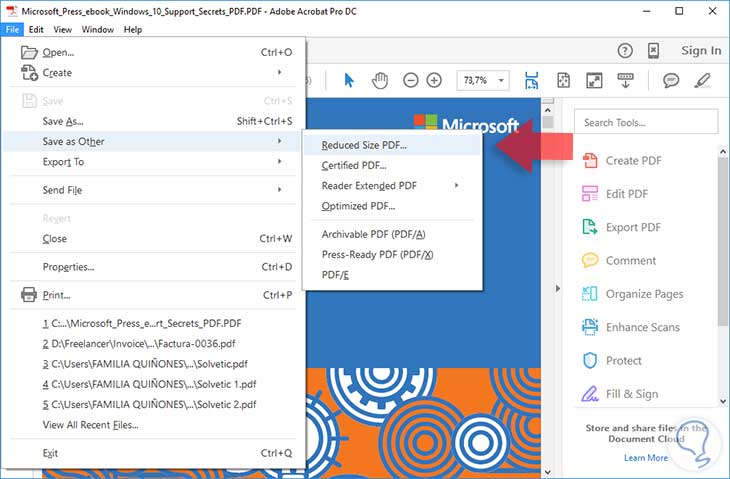Viewport: 730px width, 479px height.
Task: Open the Edit menu
Action: click(x=36, y=29)
